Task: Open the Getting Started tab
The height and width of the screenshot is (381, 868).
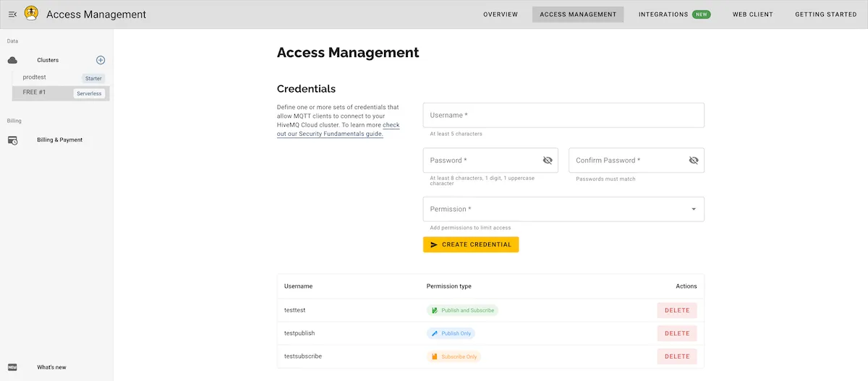Action: coord(825,14)
